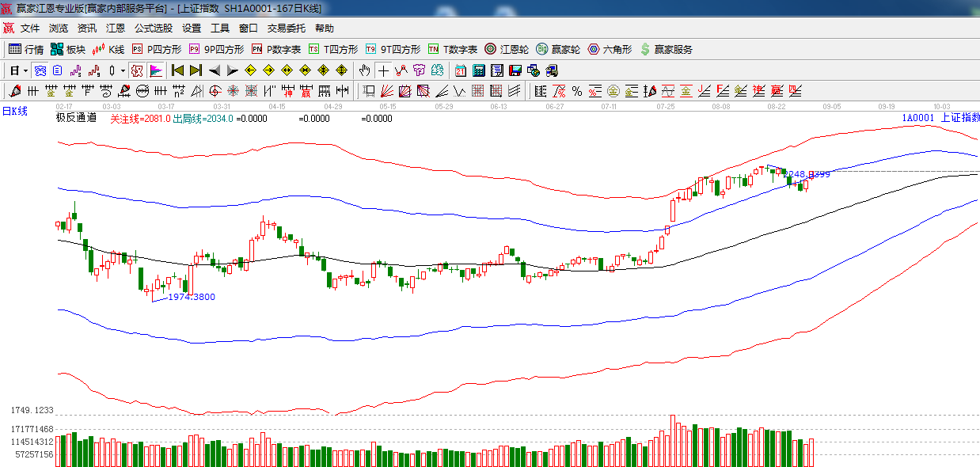This screenshot has width=980, height=467.
Task: Toggle the 极反 channel indicator button
Action: [x=137, y=70]
